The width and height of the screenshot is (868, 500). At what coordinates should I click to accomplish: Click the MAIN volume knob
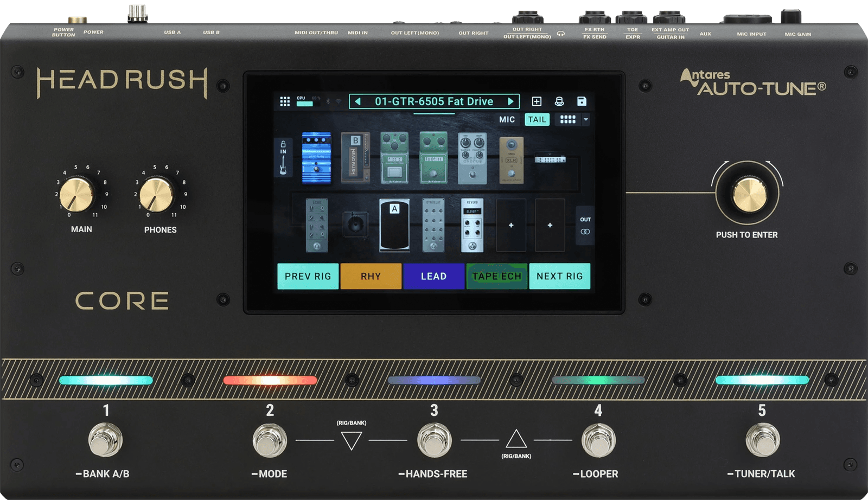coord(76,194)
